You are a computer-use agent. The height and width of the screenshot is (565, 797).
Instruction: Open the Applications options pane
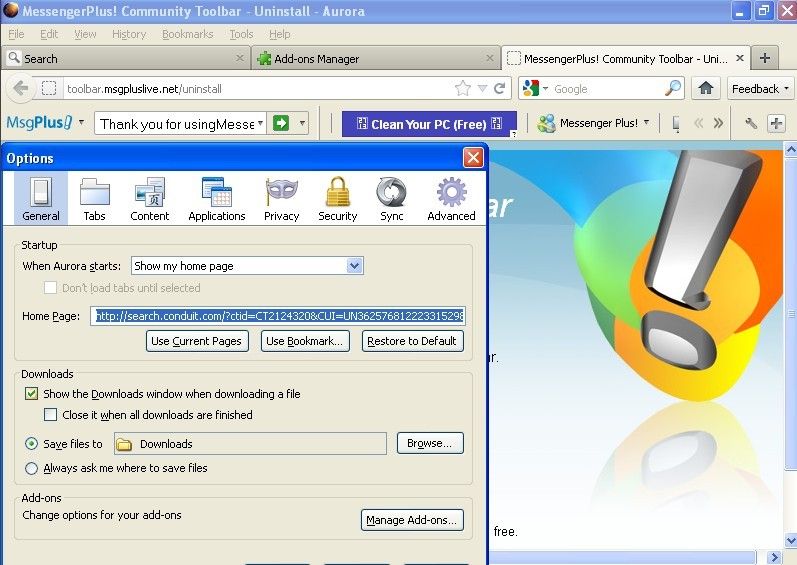click(217, 199)
